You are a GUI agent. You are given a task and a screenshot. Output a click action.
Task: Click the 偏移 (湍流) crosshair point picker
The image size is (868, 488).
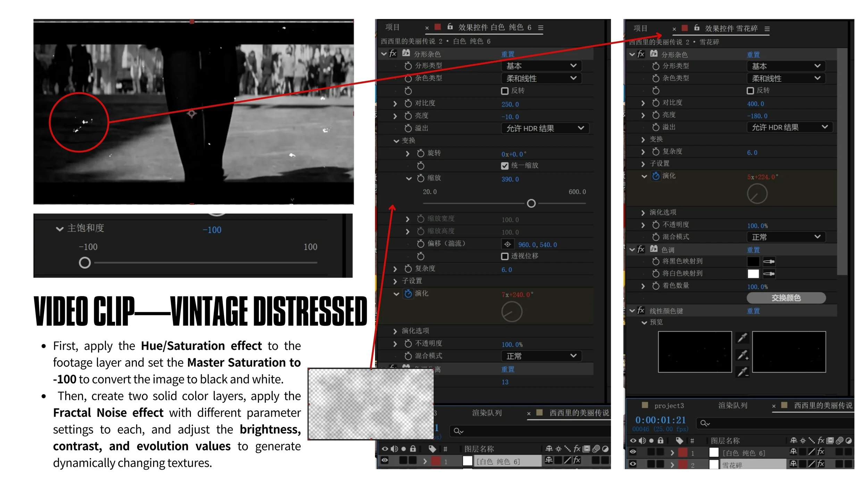pyautogui.click(x=507, y=244)
